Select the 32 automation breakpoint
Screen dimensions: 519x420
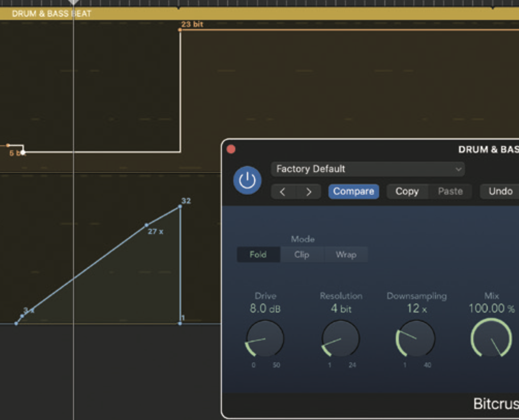tap(179, 207)
